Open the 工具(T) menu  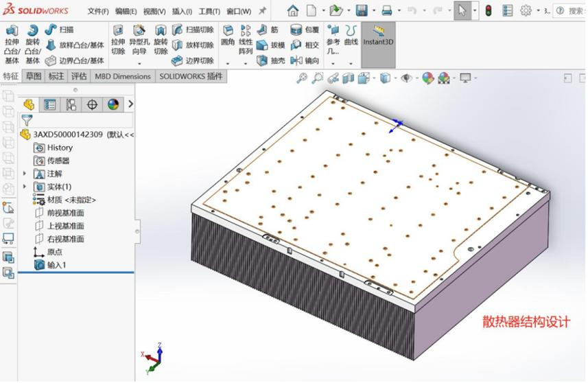pyautogui.click(x=209, y=11)
